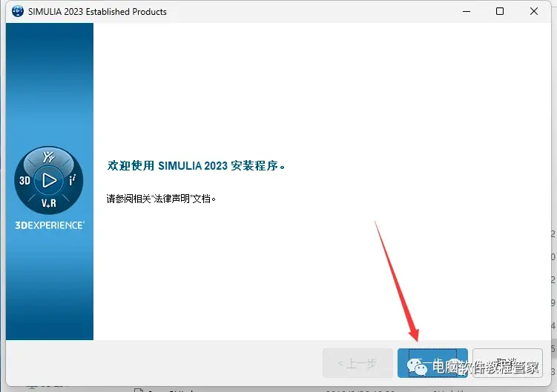The width and height of the screenshot is (557, 392).
Task: Click the disabled 上一步 back button
Action: (357, 363)
